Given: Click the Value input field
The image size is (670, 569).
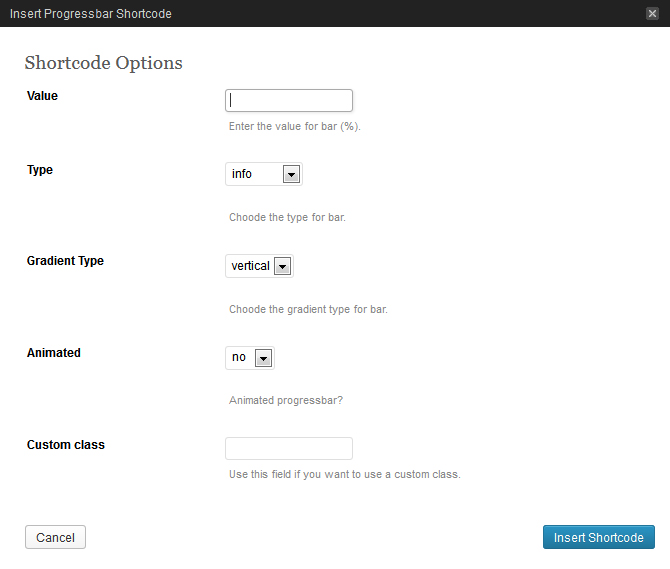Looking at the screenshot, I should click(289, 100).
